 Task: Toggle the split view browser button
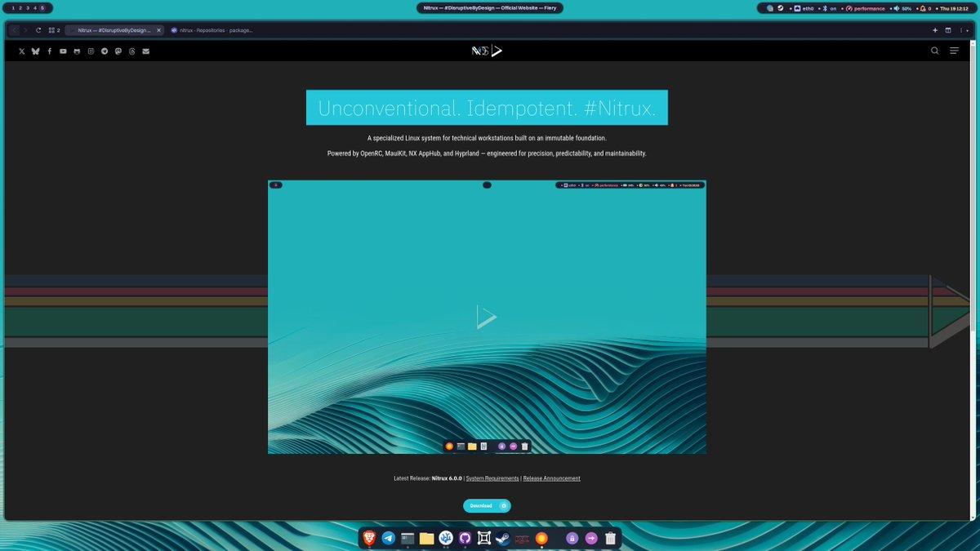pos(948,30)
